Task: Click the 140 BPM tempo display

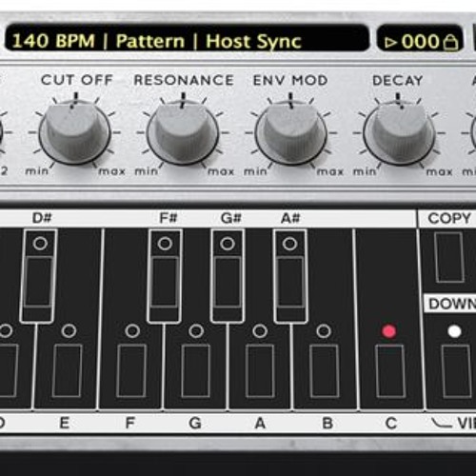Action: 53,41
